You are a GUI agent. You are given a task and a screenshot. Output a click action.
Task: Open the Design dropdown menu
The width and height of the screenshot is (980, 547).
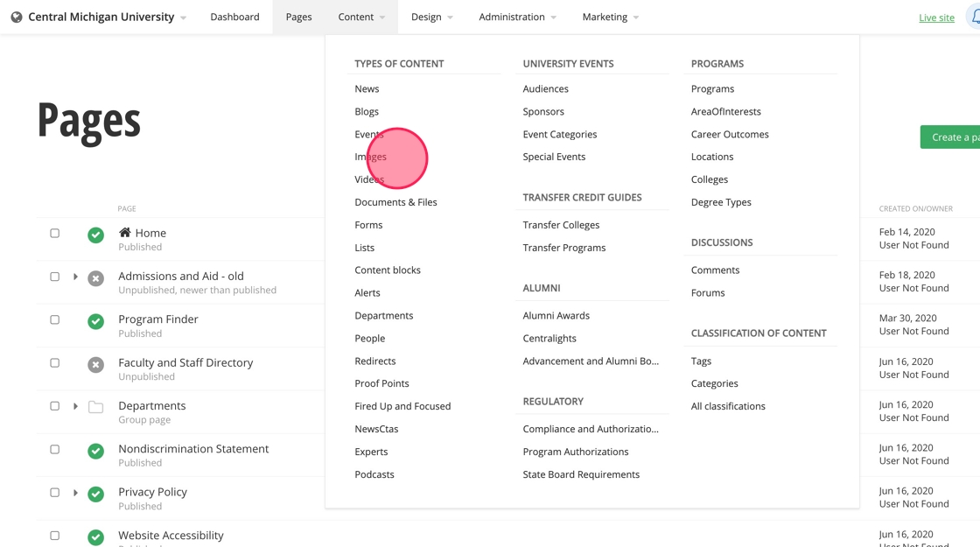point(432,17)
